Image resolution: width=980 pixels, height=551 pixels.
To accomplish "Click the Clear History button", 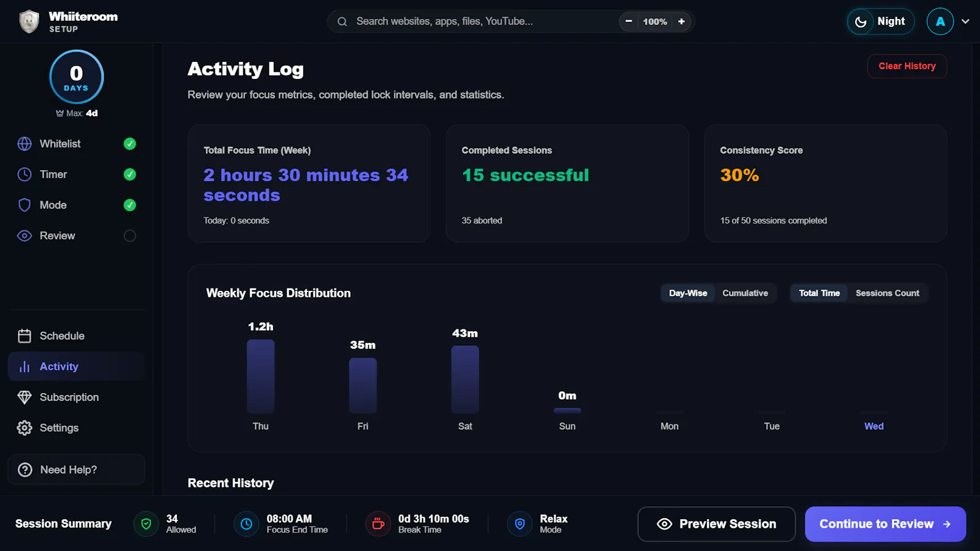I will tap(907, 66).
